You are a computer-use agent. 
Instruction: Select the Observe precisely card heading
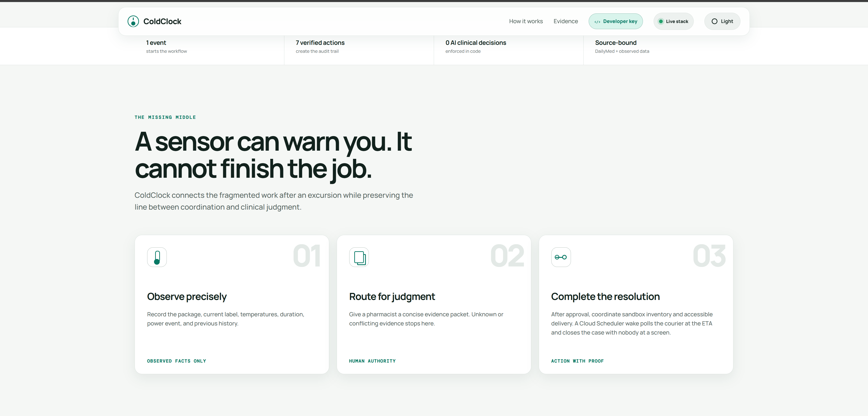pyautogui.click(x=187, y=297)
